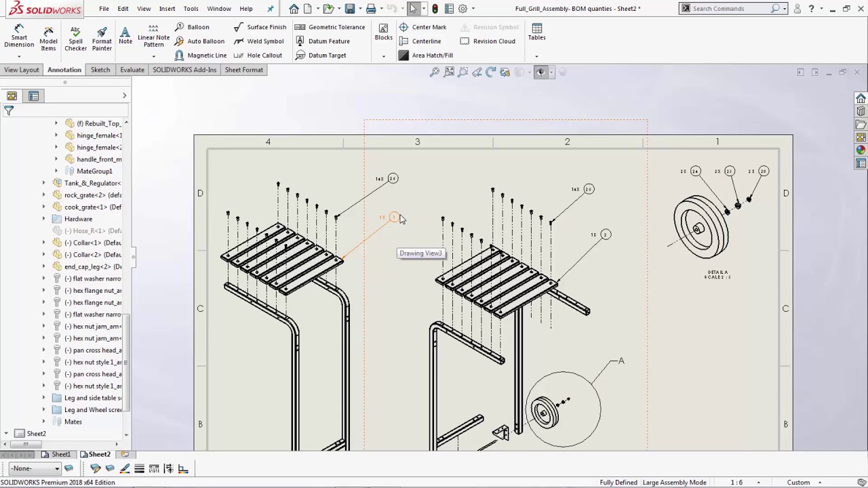This screenshot has height=488, width=868.
Task: Open the File menu
Action: coord(104,9)
